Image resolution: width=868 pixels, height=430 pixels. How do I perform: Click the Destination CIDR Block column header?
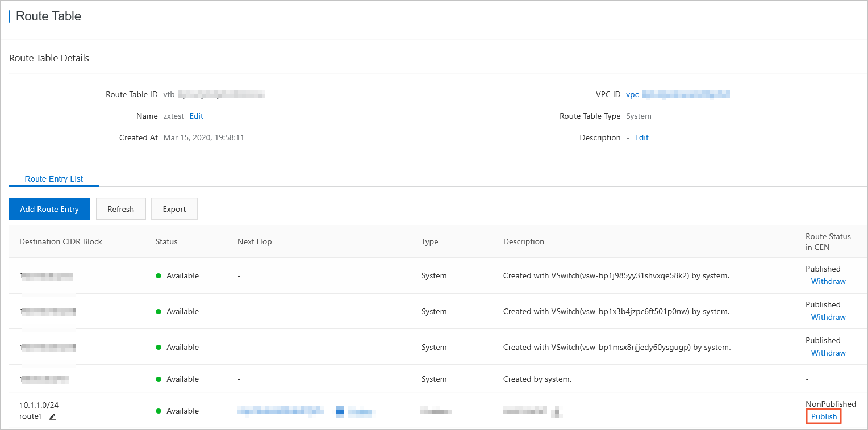(x=60, y=241)
